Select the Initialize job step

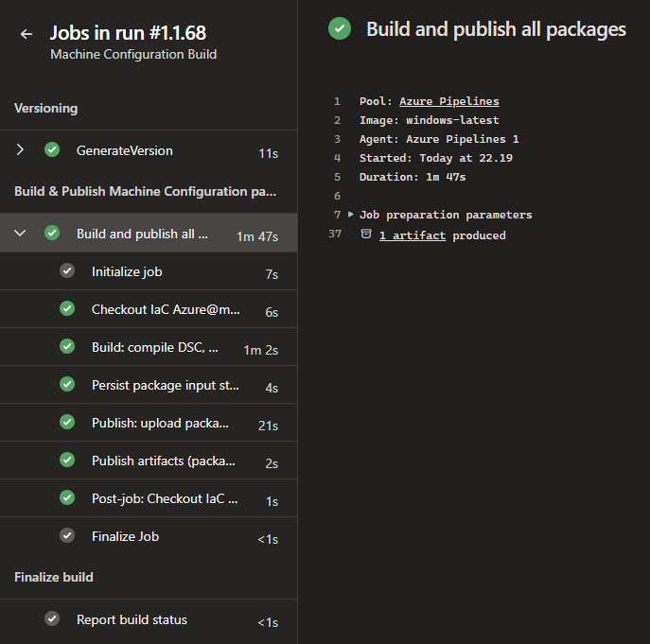[149, 271]
